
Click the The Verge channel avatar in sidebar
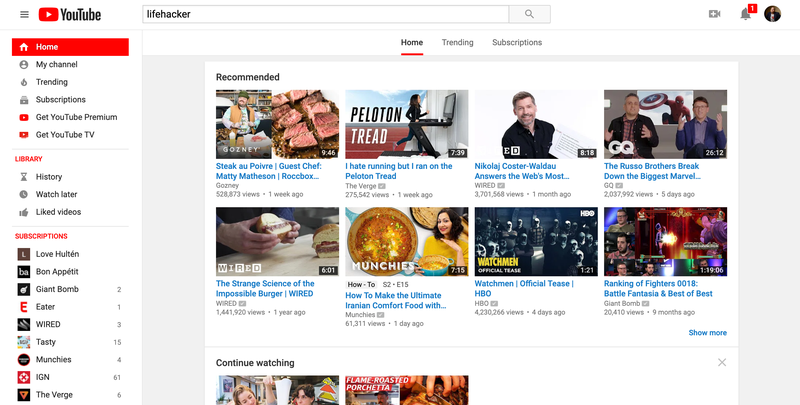coord(23,395)
